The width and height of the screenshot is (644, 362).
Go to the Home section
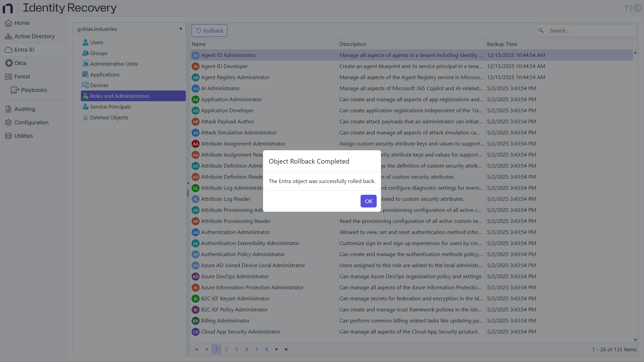click(x=21, y=23)
